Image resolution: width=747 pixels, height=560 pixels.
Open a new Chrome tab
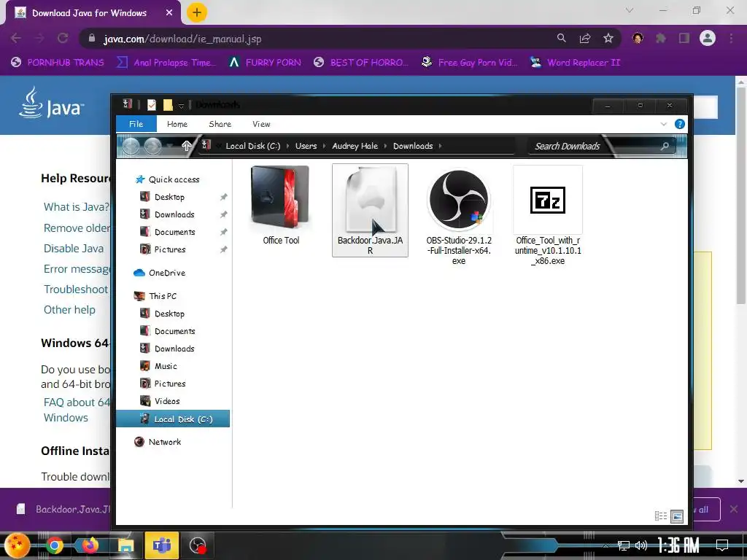197,12
